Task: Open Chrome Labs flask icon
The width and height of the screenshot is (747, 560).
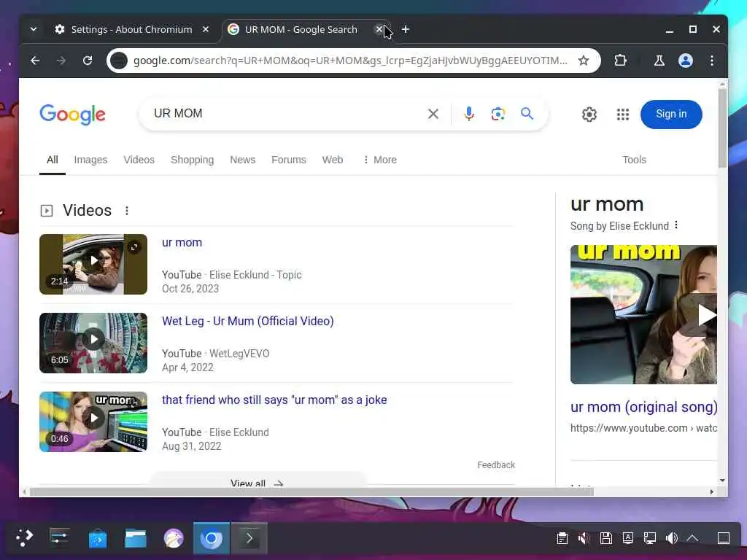Action: [659, 61]
